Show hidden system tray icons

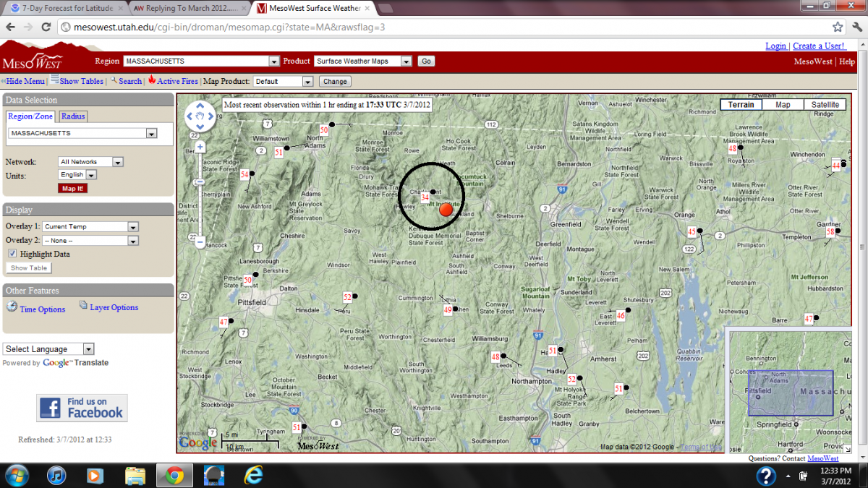(788, 476)
